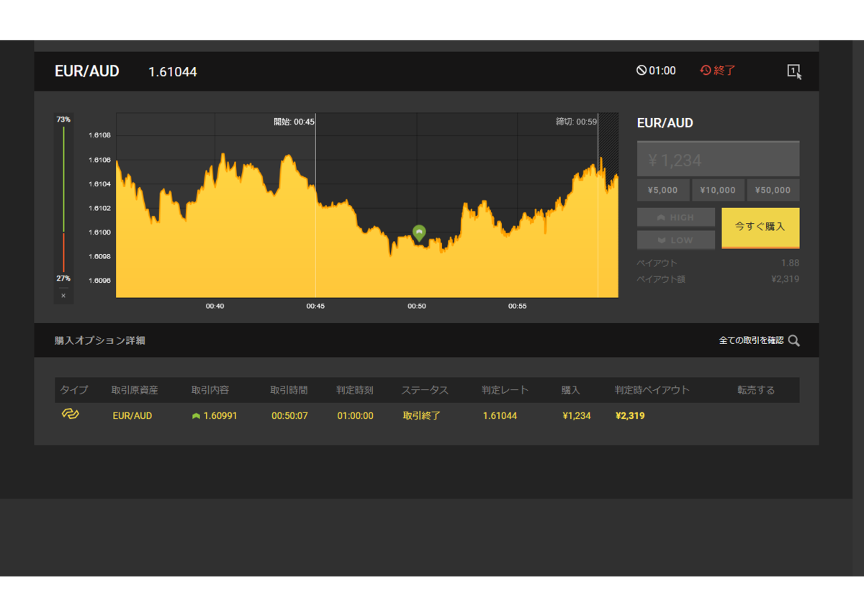Screen dimensions: 864x616
Task: Open 全ての取引を確認 link
Action: [751, 340]
